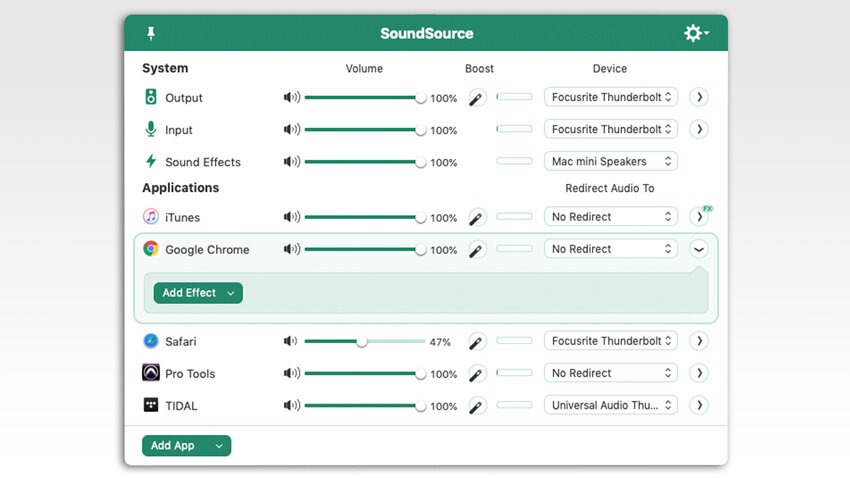Open the Safari device dropdown
The height and width of the screenshot is (478, 850).
[611, 341]
